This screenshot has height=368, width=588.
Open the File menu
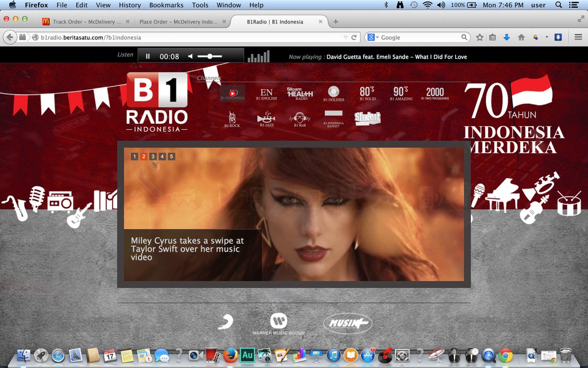[62, 5]
